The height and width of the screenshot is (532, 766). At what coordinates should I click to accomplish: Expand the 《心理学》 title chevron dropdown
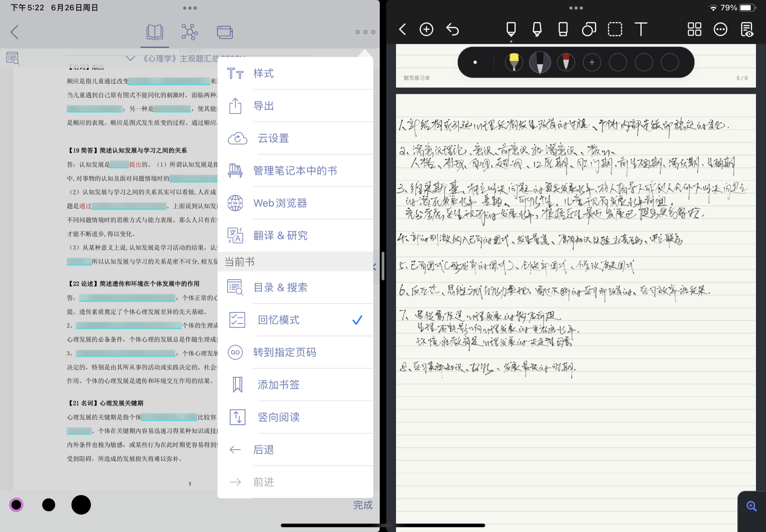(x=130, y=58)
